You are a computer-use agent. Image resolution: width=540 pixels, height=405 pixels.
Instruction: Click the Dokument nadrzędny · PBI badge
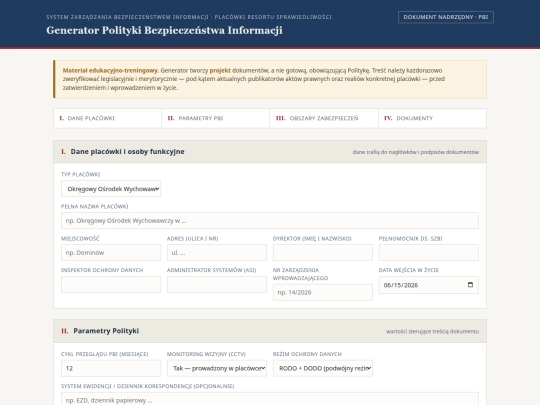point(446,17)
